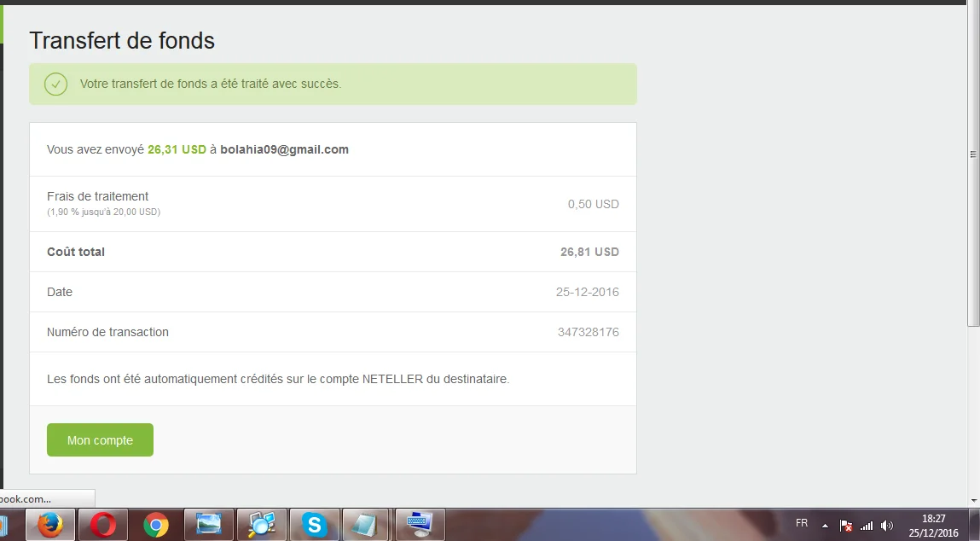Show hidden system tray icons
Viewport: 980px width, 541px height.
825,525
